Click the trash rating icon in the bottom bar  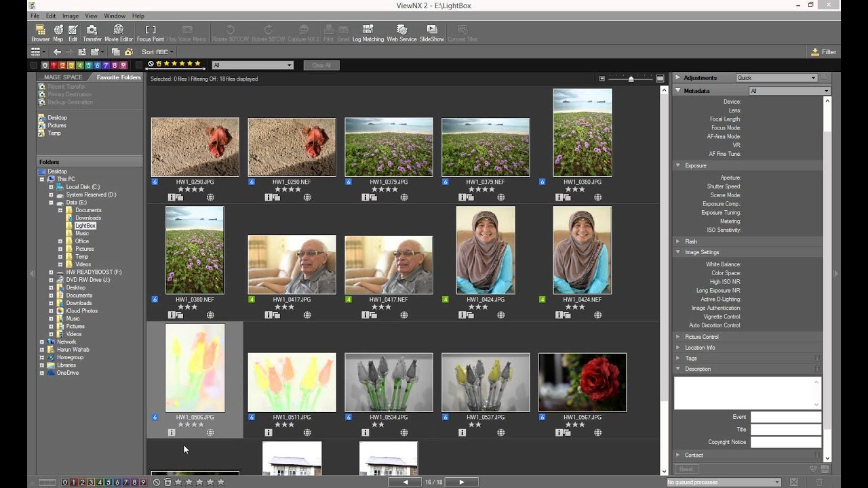[x=167, y=482]
